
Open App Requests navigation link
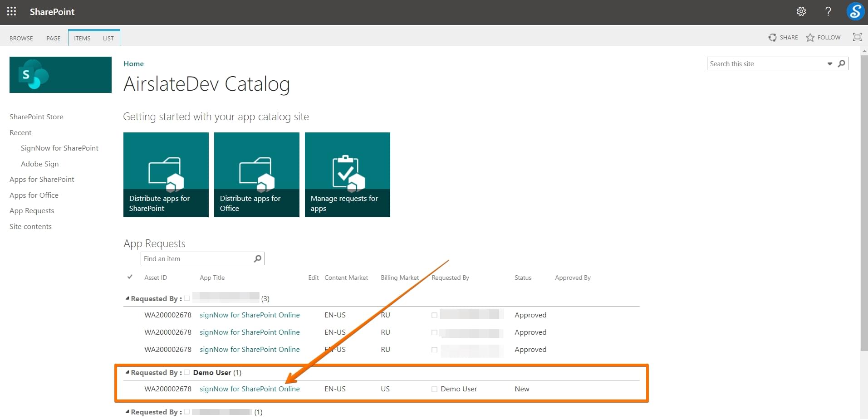32,211
